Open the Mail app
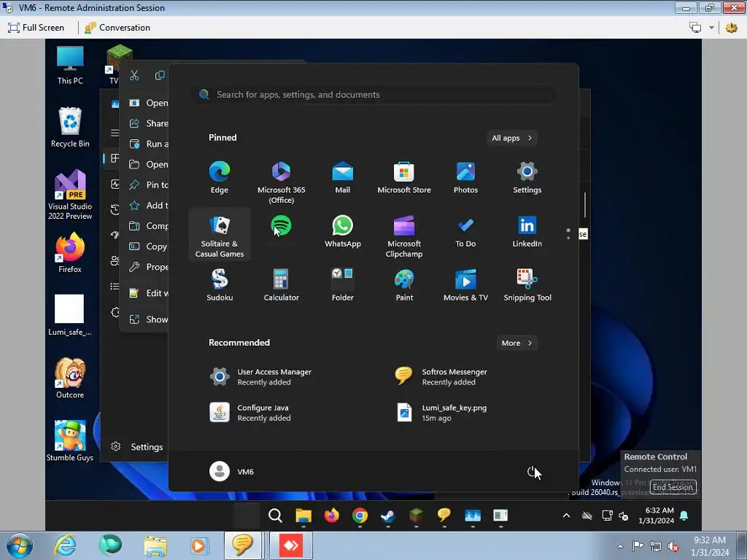747x560 pixels. coord(343,178)
